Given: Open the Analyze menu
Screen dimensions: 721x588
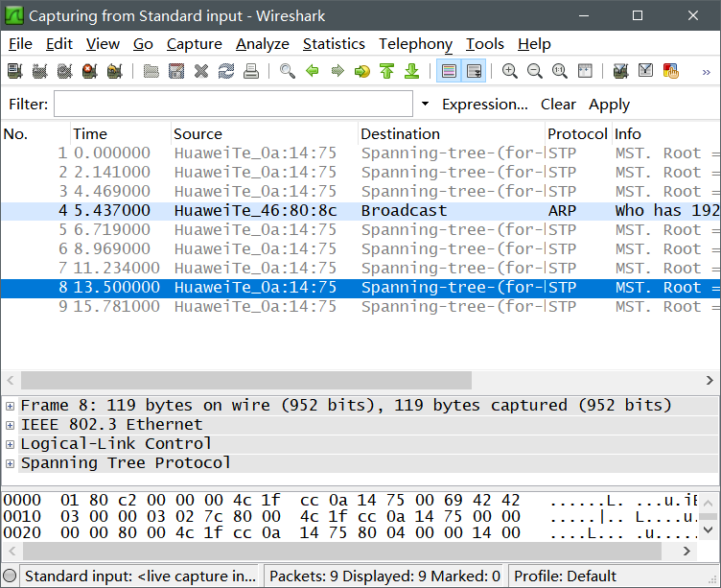Looking at the screenshot, I should click(x=262, y=44).
